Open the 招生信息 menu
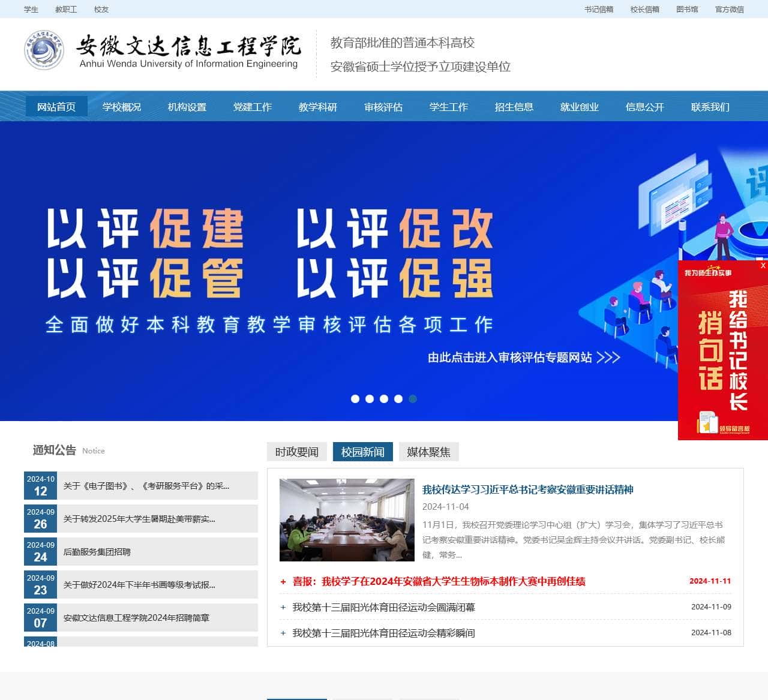The image size is (768, 700). [x=514, y=107]
